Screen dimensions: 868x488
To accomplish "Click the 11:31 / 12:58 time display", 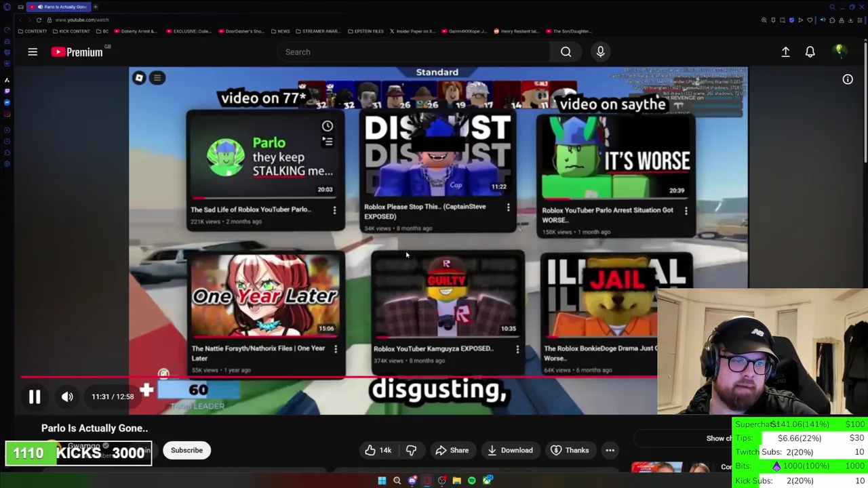I will (113, 396).
